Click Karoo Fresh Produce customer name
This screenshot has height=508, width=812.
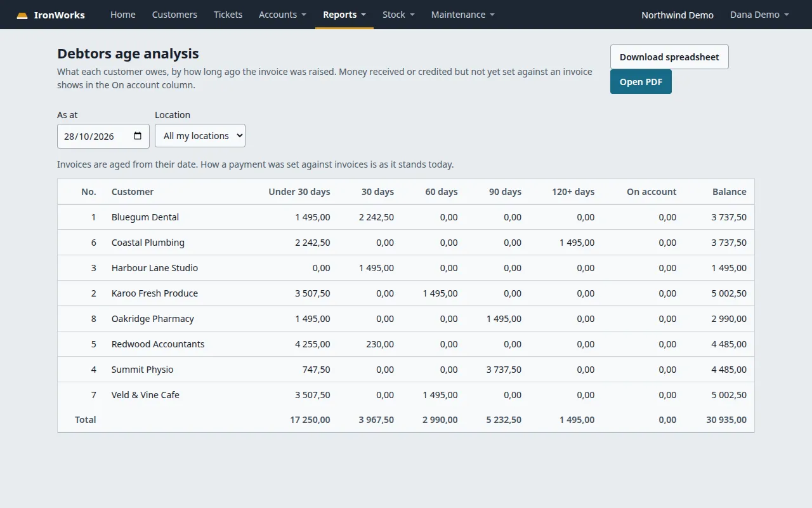[x=155, y=293]
